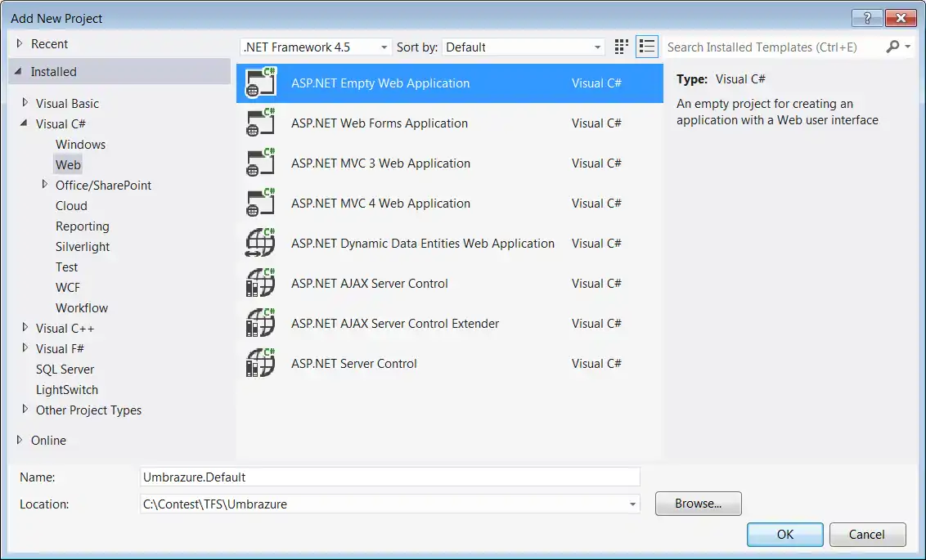Select the LightSwitch category
Screen dimensions: 926x560
67,390
